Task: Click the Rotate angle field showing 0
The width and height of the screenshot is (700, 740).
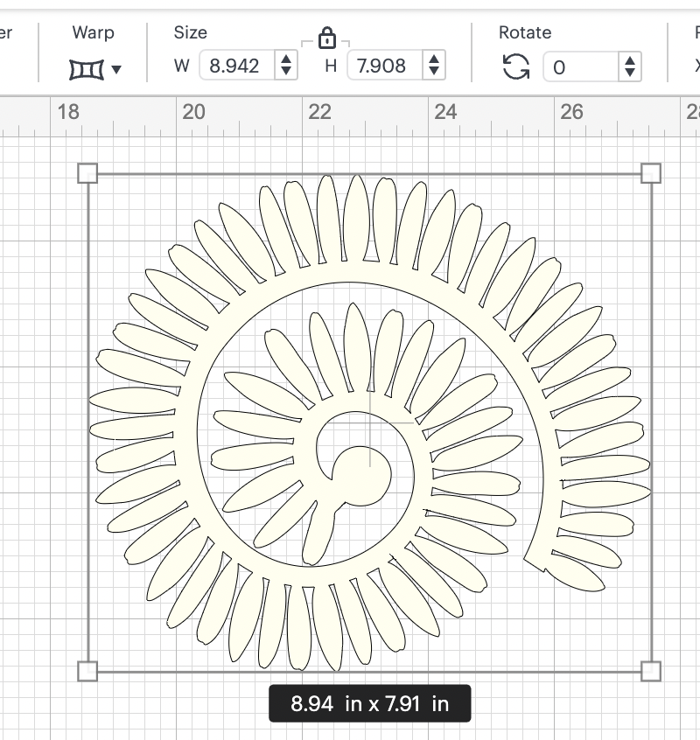Action: click(x=580, y=66)
